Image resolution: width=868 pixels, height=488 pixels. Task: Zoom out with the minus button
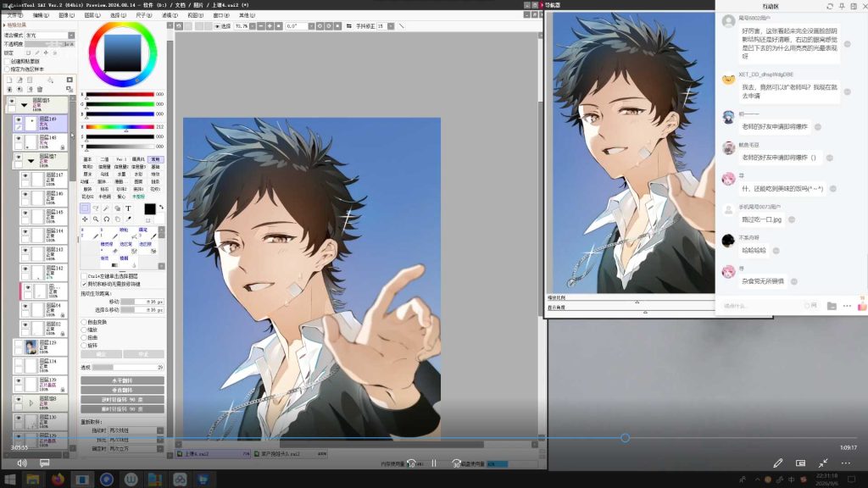tap(261, 26)
